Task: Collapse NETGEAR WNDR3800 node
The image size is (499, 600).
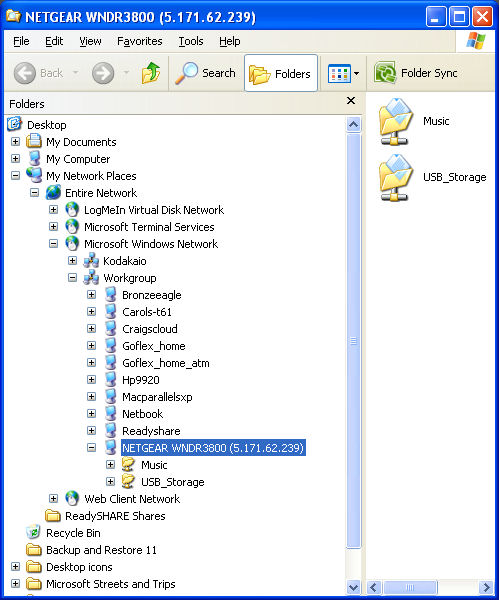Action: tap(91, 447)
